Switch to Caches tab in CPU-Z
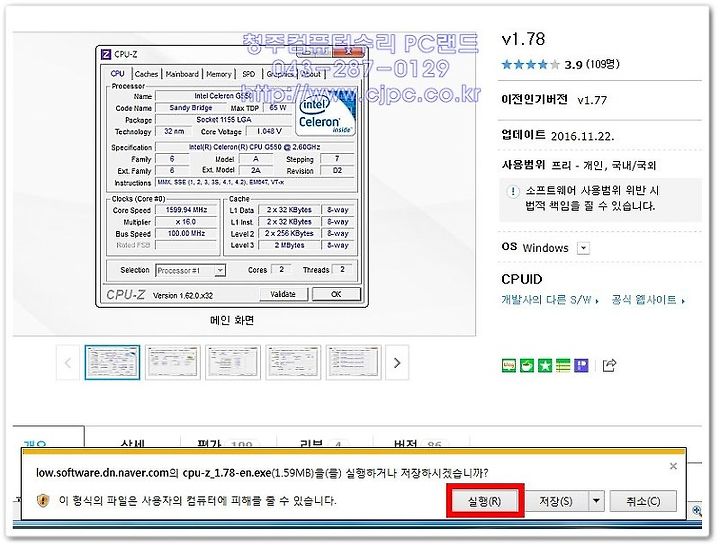The height and width of the screenshot is (547, 720). (x=146, y=74)
